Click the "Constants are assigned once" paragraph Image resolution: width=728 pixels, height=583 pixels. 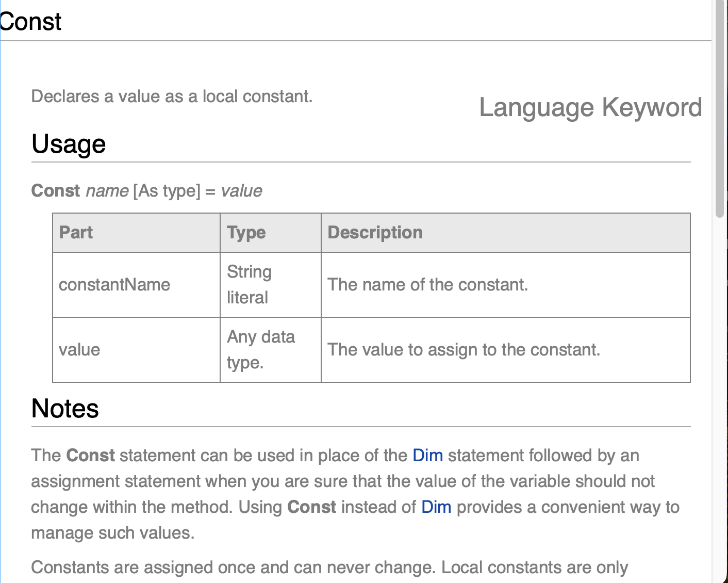click(x=330, y=568)
